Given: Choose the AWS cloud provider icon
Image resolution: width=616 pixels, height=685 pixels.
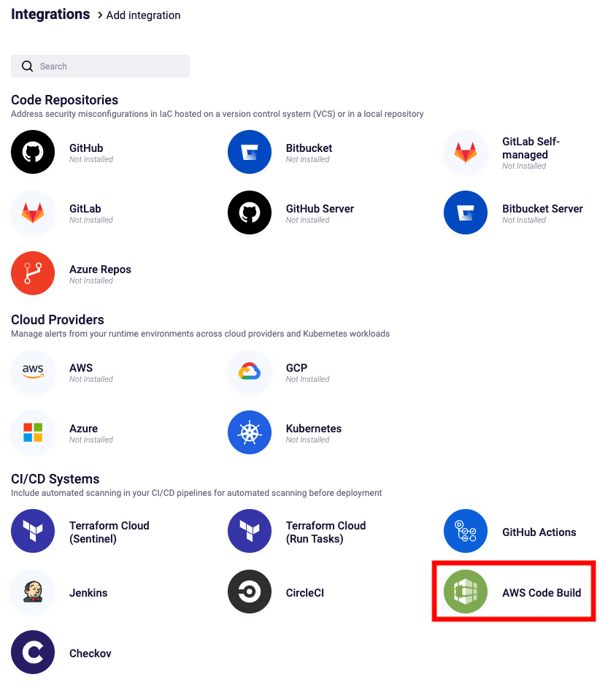Looking at the screenshot, I should pyautogui.click(x=33, y=372).
